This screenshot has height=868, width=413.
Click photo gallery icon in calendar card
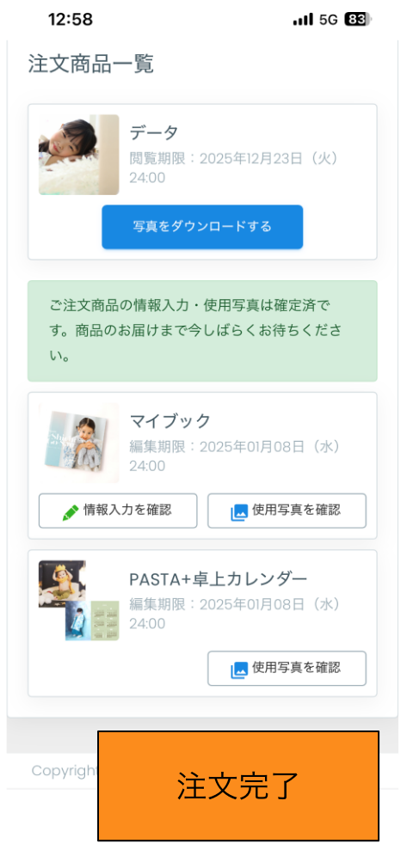(x=239, y=669)
